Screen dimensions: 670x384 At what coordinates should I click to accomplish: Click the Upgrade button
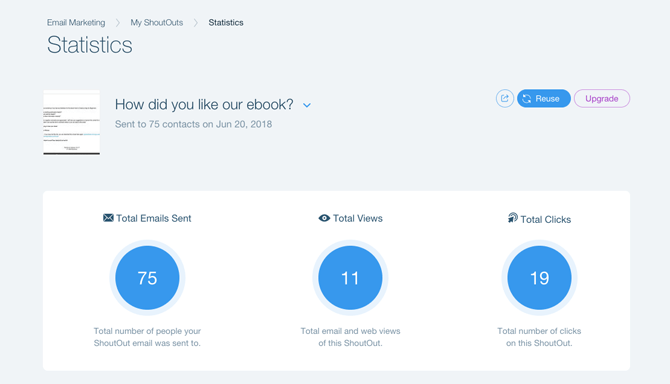(x=602, y=99)
